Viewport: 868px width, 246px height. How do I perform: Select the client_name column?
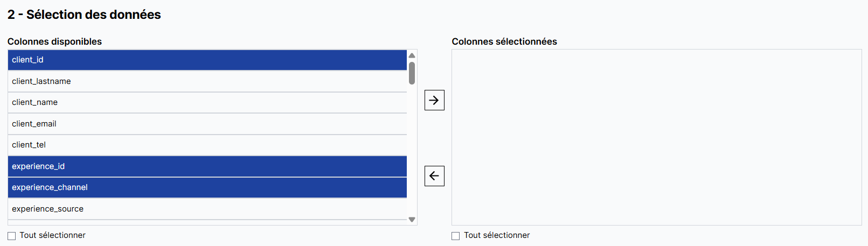(x=207, y=102)
